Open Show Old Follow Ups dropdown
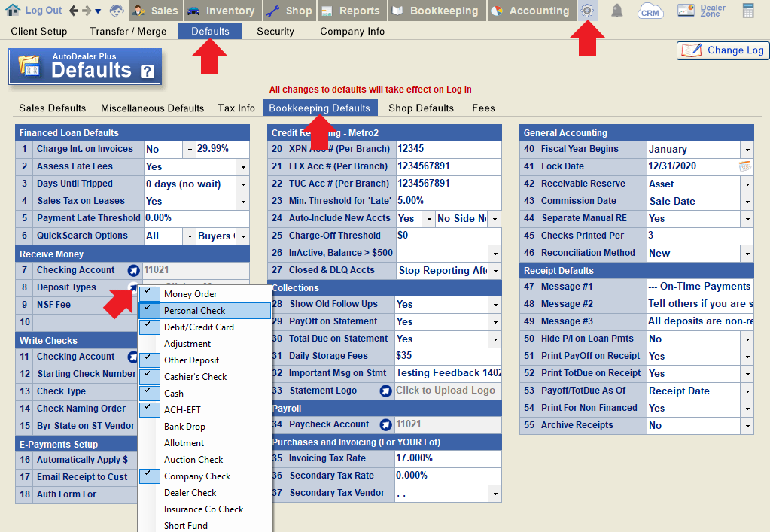The image size is (770, 532). coord(495,304)
